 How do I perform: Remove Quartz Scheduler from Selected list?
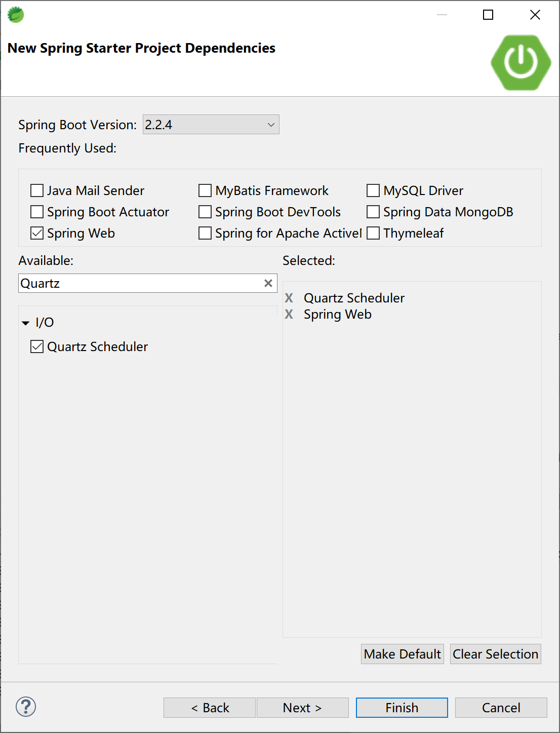coord(289,298)
